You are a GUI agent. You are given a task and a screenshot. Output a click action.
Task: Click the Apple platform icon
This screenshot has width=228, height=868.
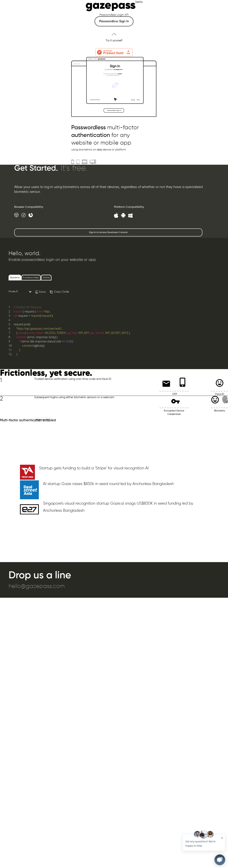[116, 215]
